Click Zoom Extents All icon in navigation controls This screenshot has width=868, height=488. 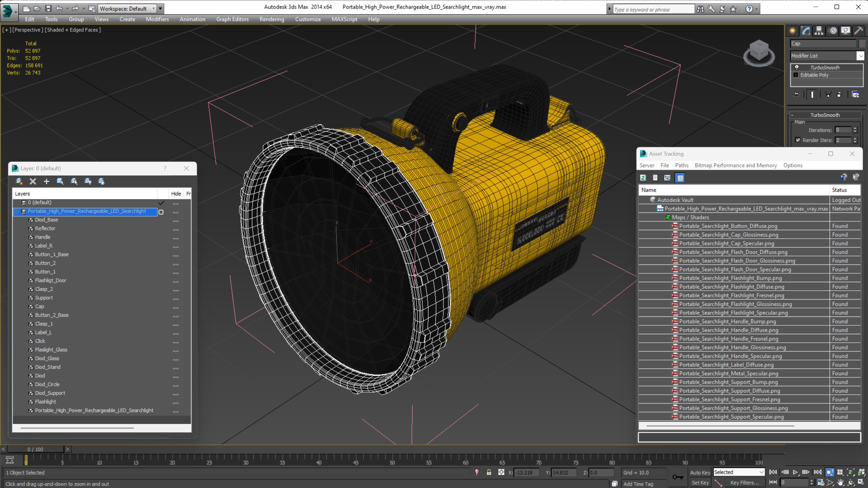click(861, 472)
